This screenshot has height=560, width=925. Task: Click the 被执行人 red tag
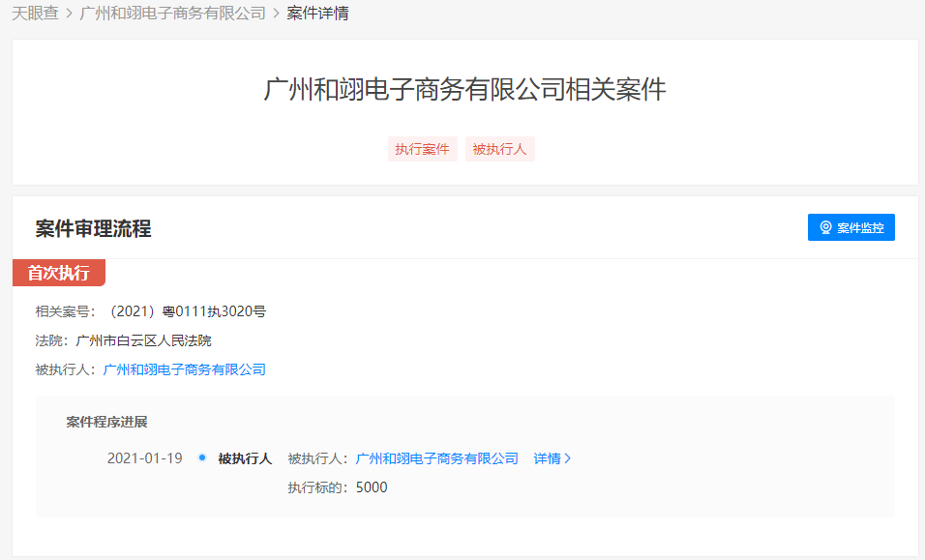coord(499,149)
